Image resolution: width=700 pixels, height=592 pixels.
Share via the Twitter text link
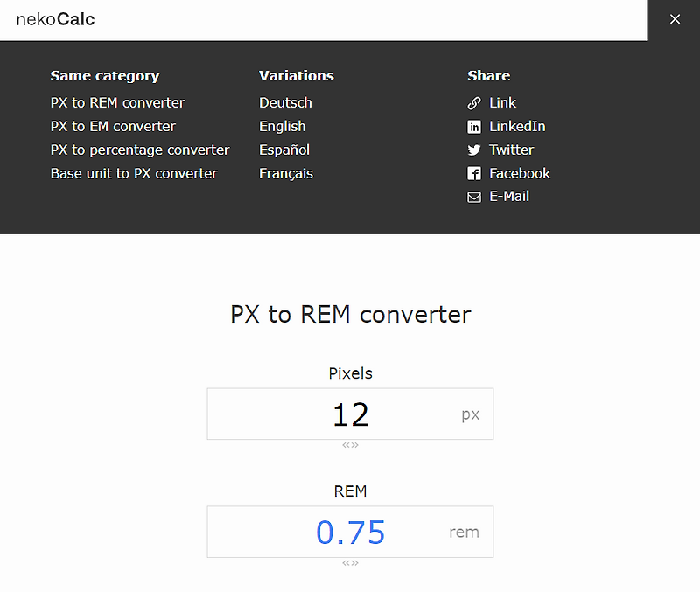tap(511, 150)
